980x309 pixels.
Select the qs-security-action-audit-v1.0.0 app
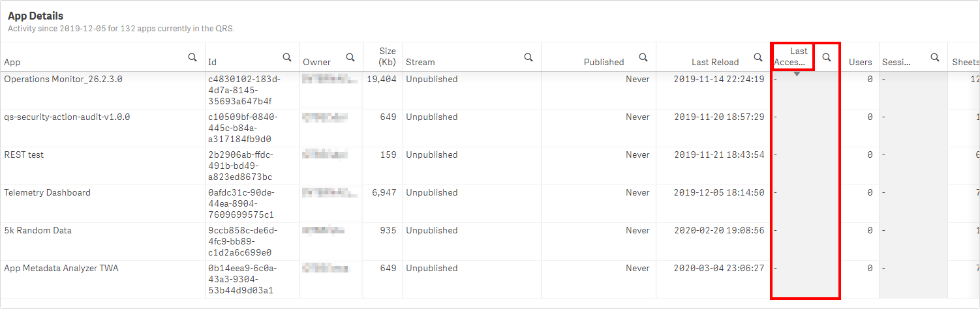pos(67,117)
